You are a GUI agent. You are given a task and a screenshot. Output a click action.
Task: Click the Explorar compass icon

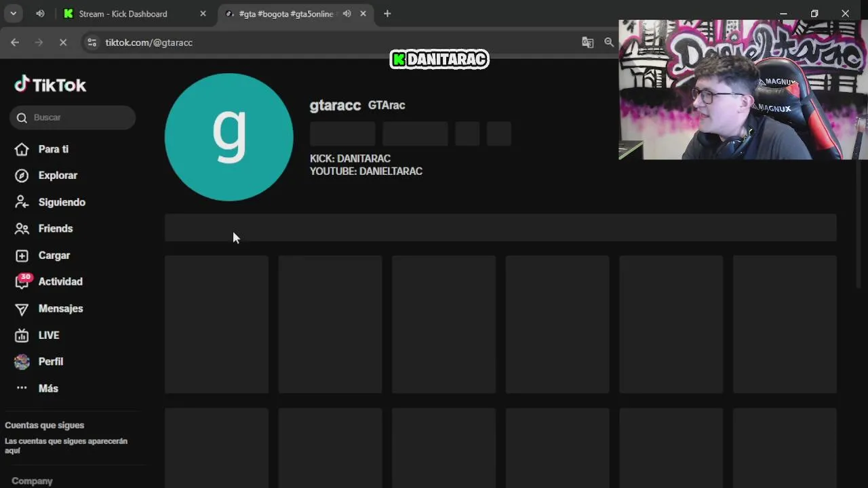pyautogui.click(x=22, y=176)
